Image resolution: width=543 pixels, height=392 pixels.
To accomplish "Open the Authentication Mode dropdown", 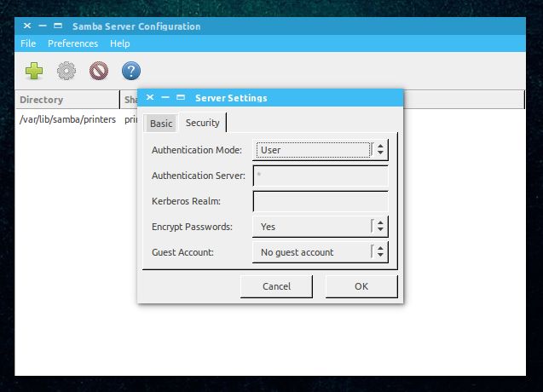I will click(321, 150).
